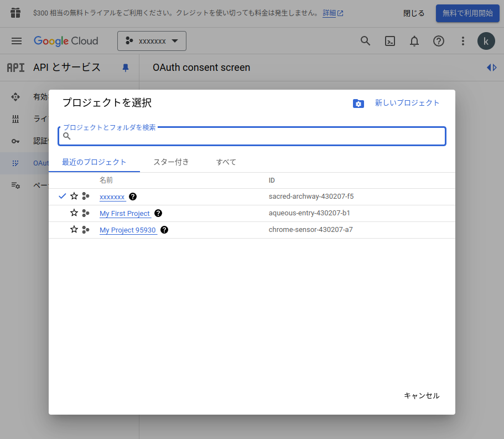Viewport: 504px width, 439px height.
Task: Select the enabled APIs icon in sidebar
Action: pos(15,97)
